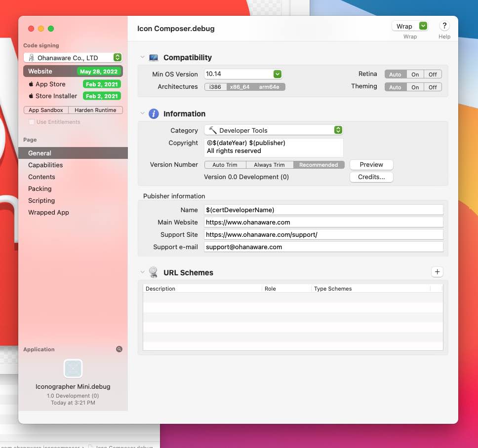Collapse the Information section
Screen dimensions: 478x448
point(142,113)
